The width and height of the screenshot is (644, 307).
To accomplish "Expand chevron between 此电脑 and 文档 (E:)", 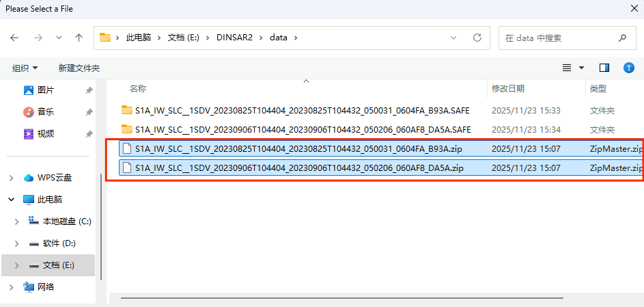I will click(159, 38).
